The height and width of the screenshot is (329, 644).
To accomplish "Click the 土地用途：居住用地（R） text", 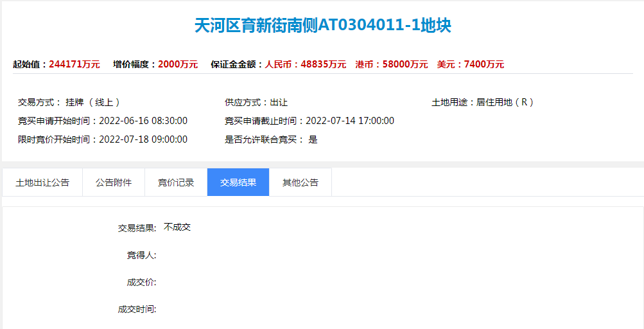I will click(483, 102).
